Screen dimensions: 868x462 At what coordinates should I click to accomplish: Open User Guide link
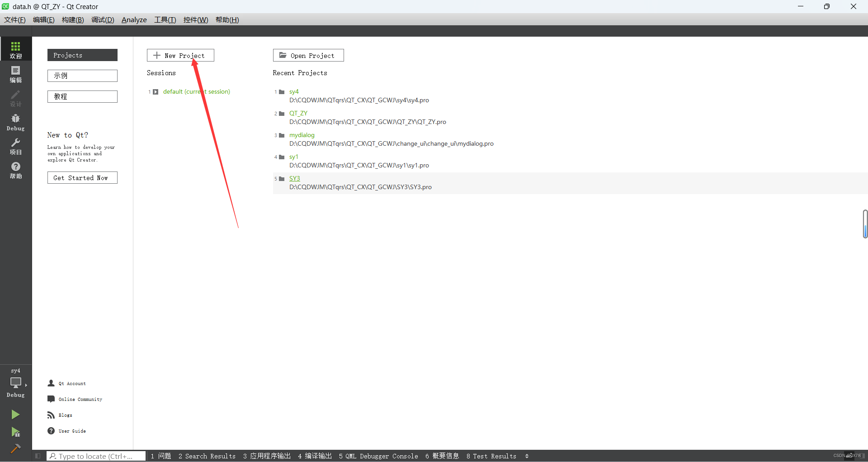click(72, 431)
